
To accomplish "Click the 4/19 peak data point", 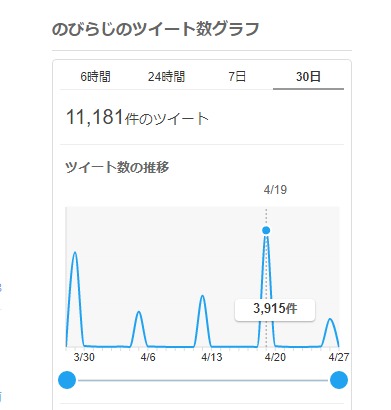I will 266,230.
